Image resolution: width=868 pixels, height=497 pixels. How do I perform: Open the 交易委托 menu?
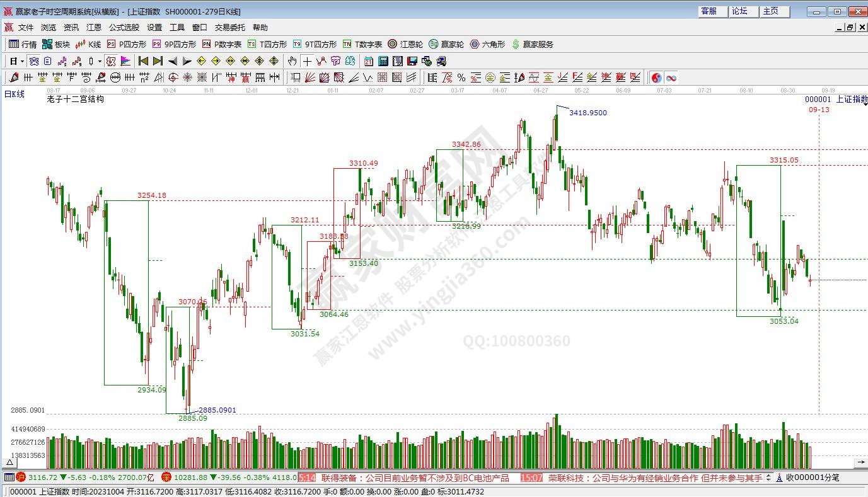[230, 28]
